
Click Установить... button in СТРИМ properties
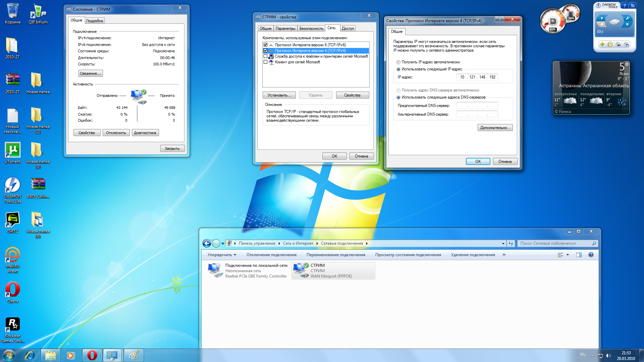coord(279,95)
